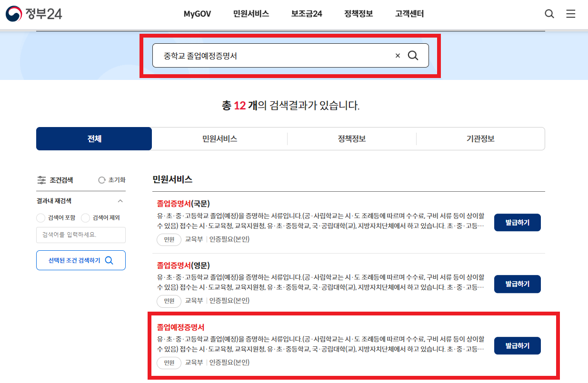Screen dimensions: 588x383
Task: Click the magnifier on 선택된 조건 검색하기
Action: [x=110, y=260]
